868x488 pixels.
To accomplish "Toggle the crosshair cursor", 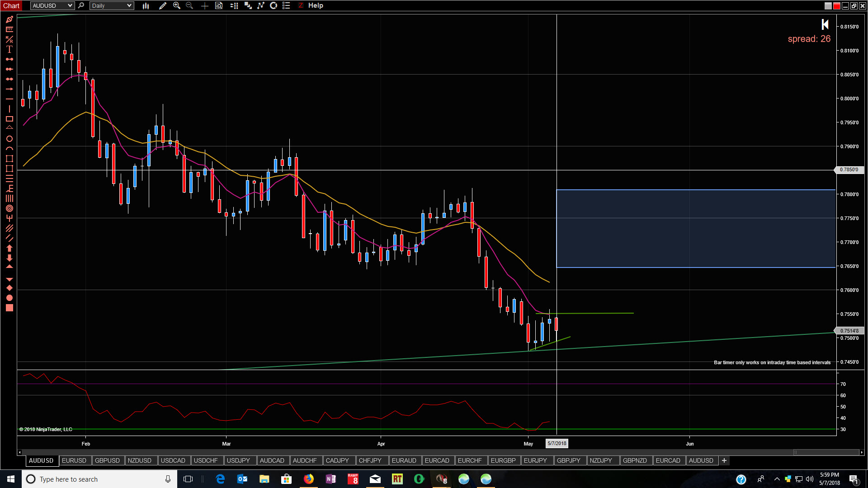I will pos(204,5).
